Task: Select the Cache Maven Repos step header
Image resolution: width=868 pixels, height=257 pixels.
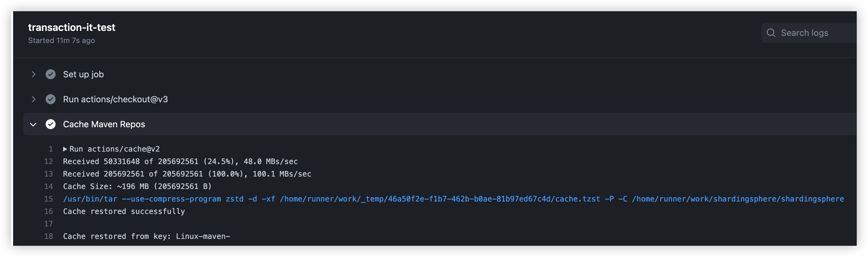Action: pos(104,124)
